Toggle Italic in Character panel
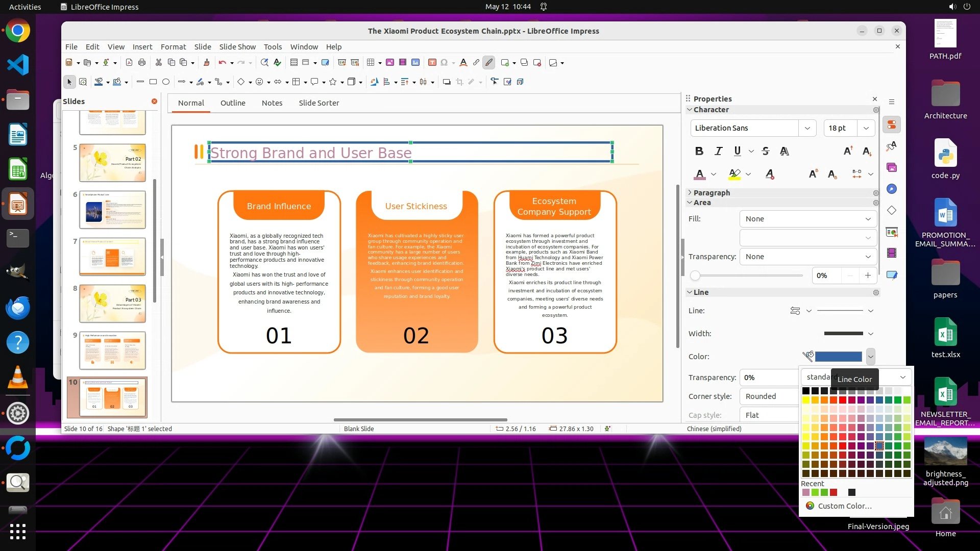Image resolution: width=980 pixels, height=551 pixels. [x=718, y=151]
